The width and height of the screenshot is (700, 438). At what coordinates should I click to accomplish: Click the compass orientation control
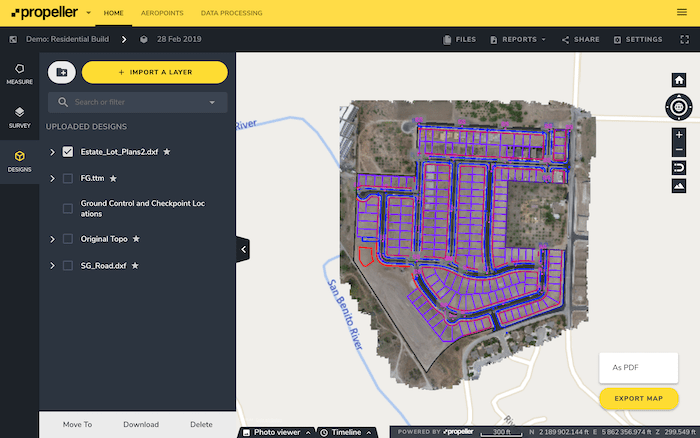point(679,106)
